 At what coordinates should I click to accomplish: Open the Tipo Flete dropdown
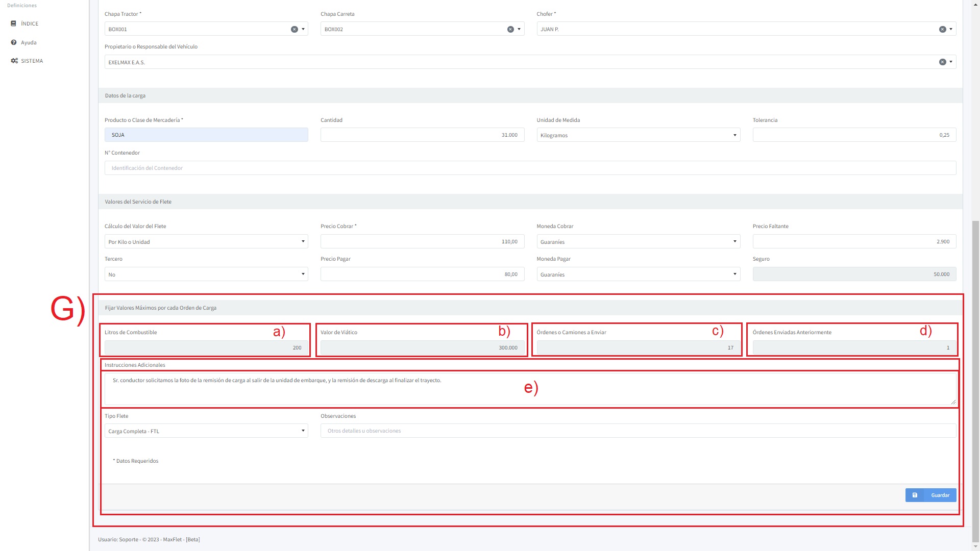[206, 431]
